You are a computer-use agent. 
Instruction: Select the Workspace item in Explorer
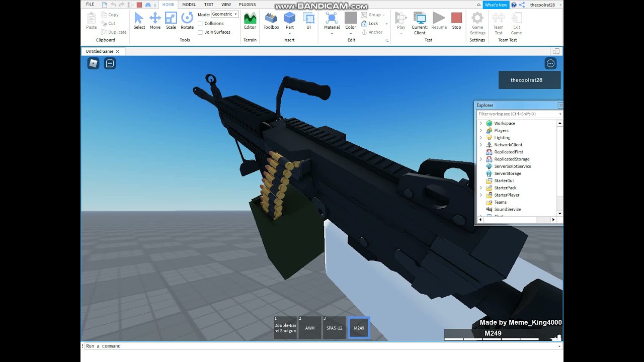[x=504, y=123]
